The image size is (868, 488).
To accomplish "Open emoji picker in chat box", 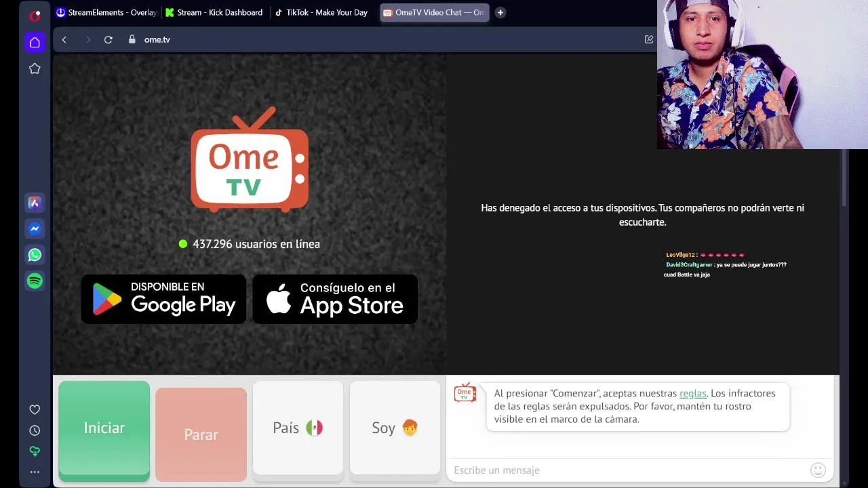I will click(818, 470).
